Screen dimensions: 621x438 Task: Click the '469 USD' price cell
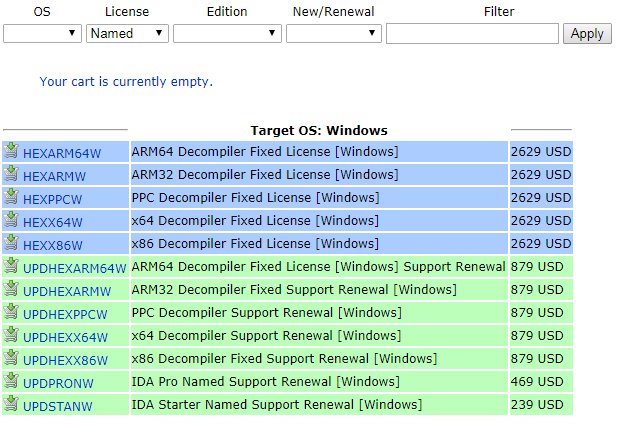[x=541, y=381]
